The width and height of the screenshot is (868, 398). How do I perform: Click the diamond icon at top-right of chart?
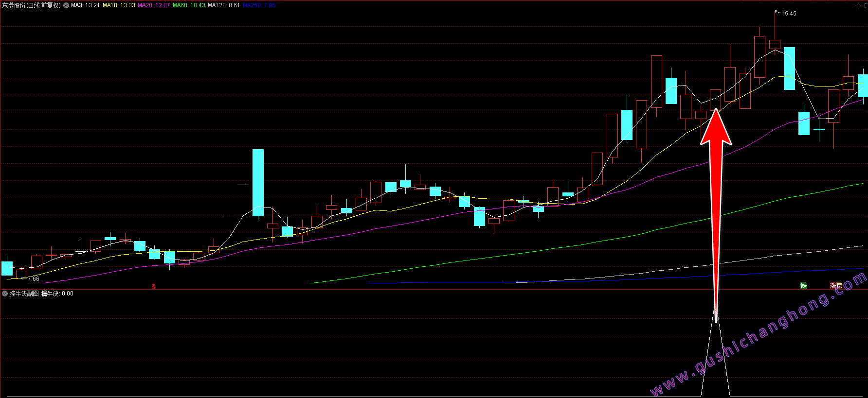point(858,5)
